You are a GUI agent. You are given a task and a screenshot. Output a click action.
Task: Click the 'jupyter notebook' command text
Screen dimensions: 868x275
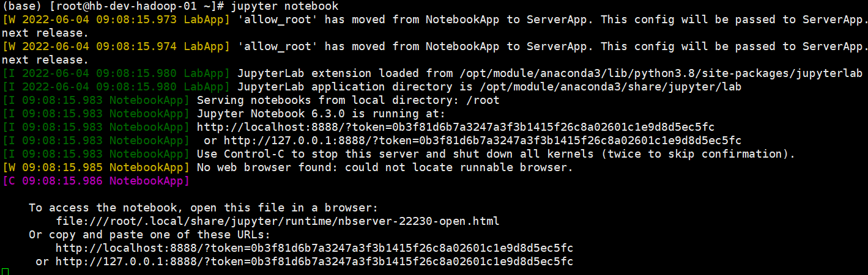(284, 6)
